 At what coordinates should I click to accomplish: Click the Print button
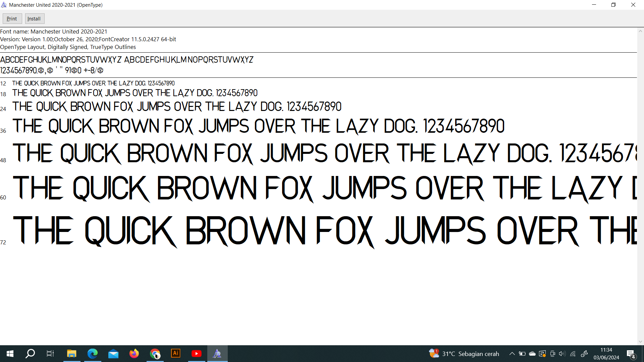(x=12, y=19)
